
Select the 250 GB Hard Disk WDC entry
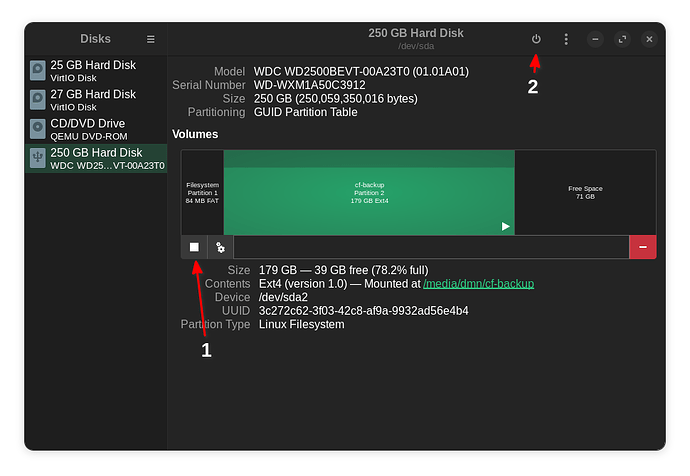(96, 158)
